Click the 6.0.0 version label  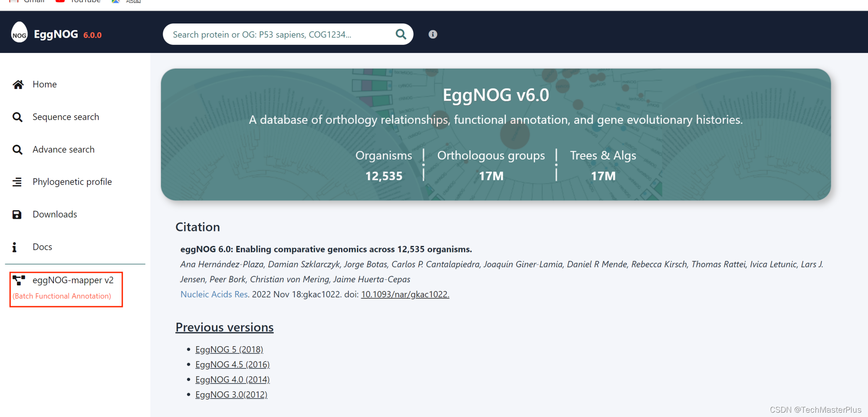point(92,35)
